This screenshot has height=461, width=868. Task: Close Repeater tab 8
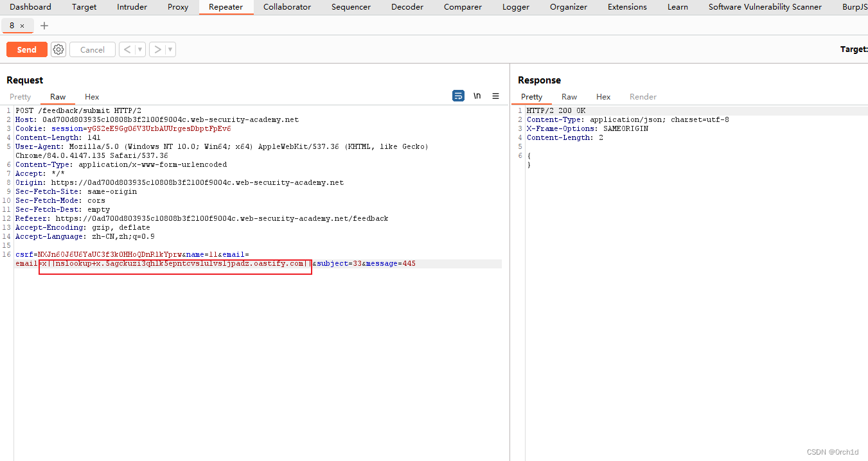[x=22, y=26]
